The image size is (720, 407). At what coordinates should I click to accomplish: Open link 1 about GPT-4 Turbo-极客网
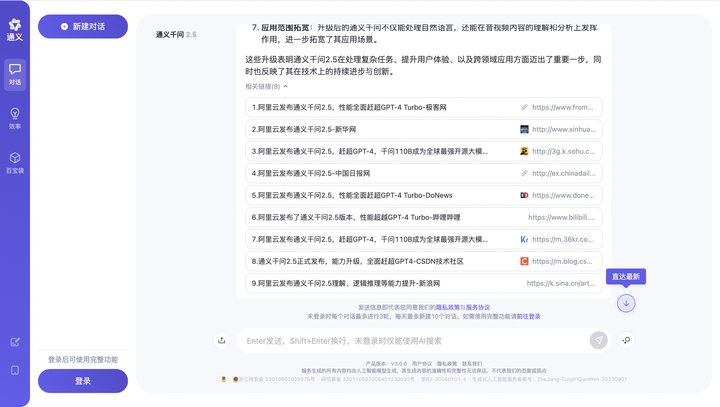pyautogui.click(x=423, y=107)
